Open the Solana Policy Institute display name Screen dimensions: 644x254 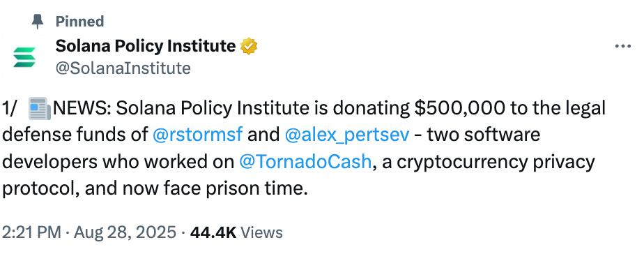click(x=146, y=46)
